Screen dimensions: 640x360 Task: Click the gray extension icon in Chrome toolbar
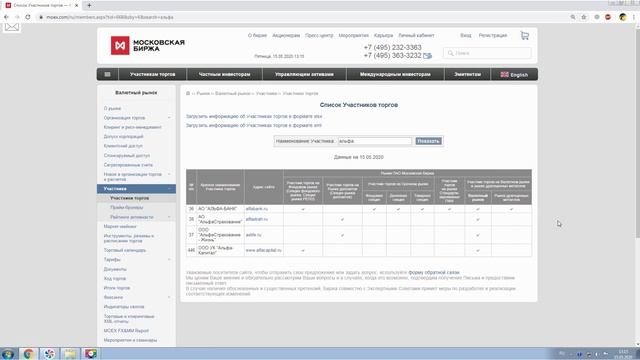597,17
